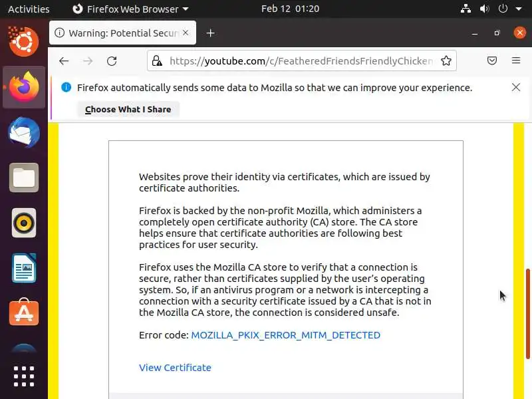
Task: Open Rhythmbox music player from dock
Action: pos(24,223)
